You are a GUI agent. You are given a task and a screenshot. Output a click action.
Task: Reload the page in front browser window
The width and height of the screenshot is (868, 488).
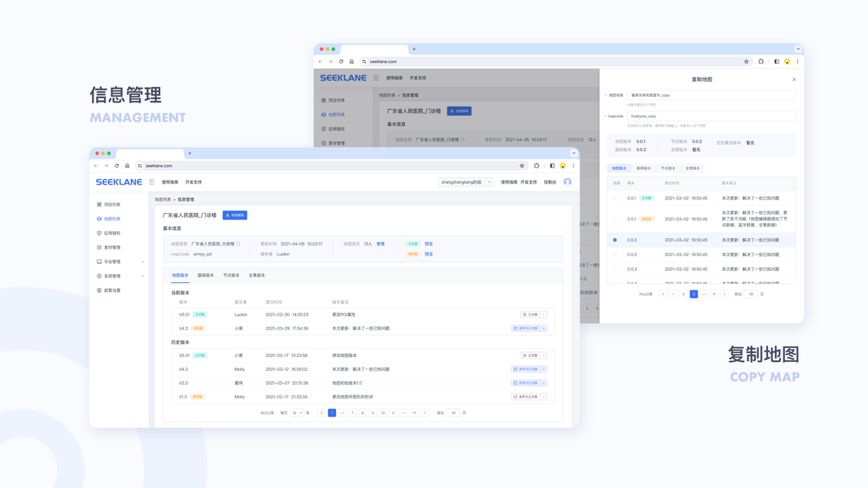pos(117,165)
